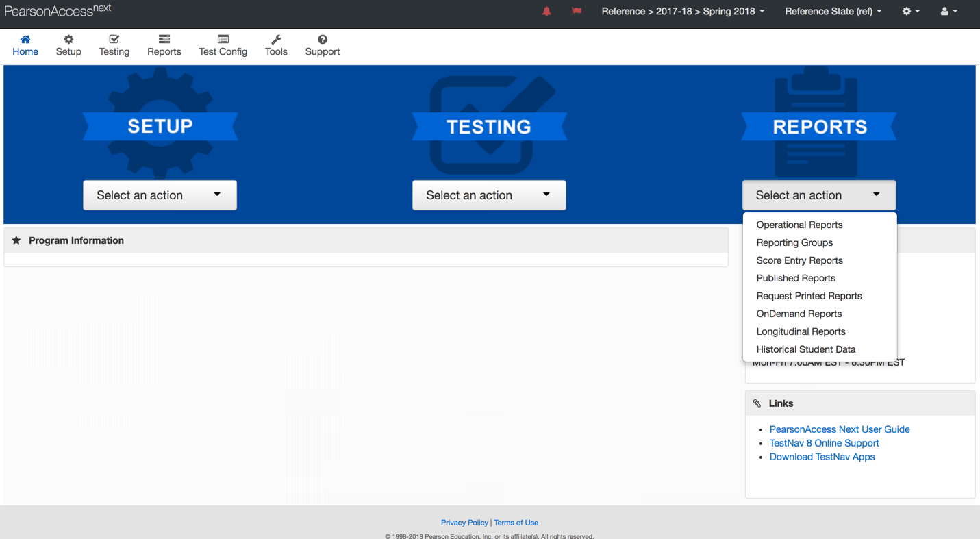Click the Support question mark icon
Screen dimensions: 980x539
322,40
